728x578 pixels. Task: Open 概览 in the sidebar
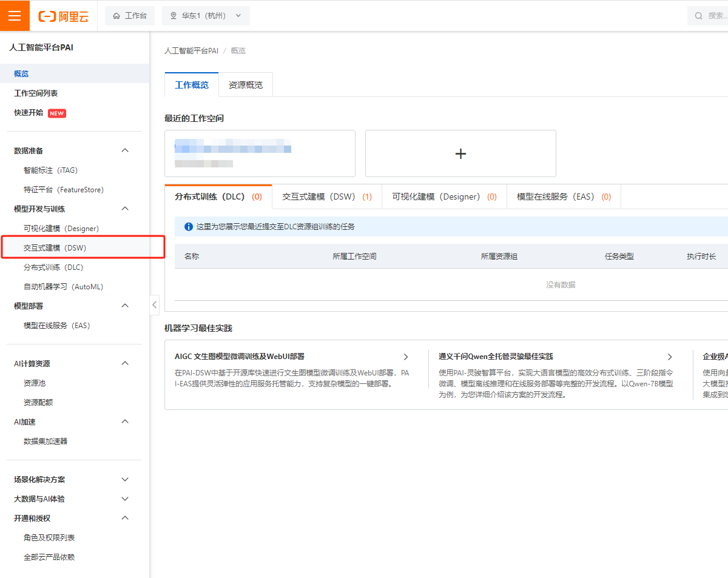pyautogui.click(x=75, y=73)
